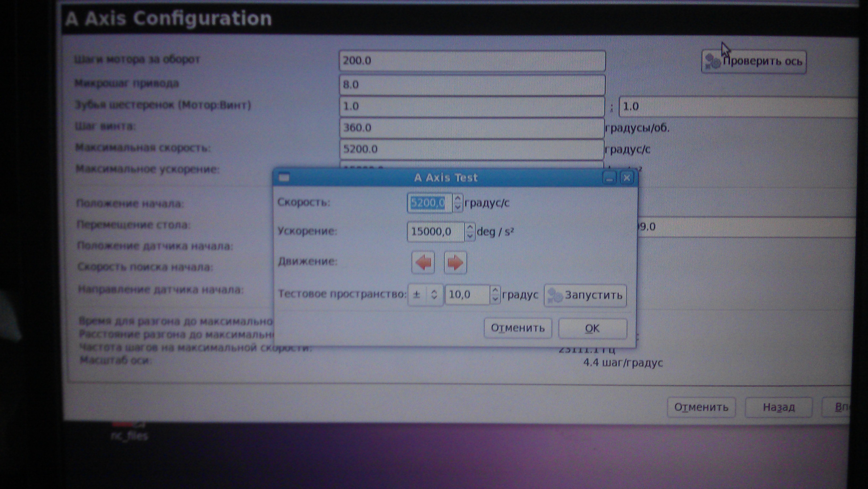Click the 'Микрошаг привода' field showing 8.0
The height and width of the screenshot is (489, 868).
coord(472,85)
